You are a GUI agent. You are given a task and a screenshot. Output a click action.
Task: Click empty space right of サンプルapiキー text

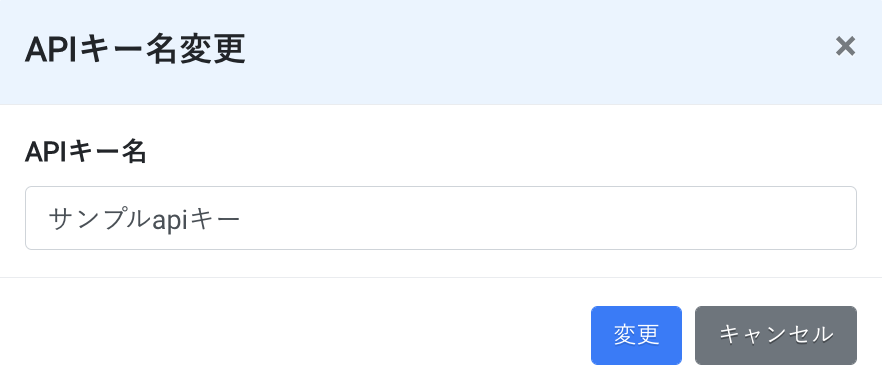tap(546, 218)
